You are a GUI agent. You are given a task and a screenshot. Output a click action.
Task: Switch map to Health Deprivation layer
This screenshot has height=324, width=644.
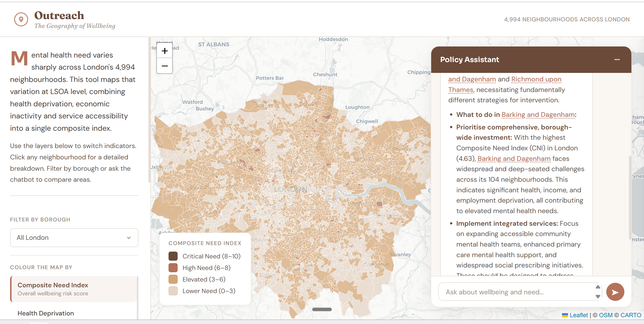46,313
